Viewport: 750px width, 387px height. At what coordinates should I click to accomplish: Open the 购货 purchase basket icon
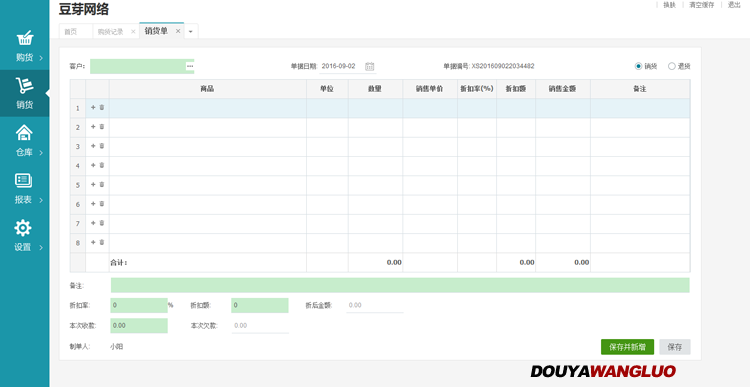[24, 38]
